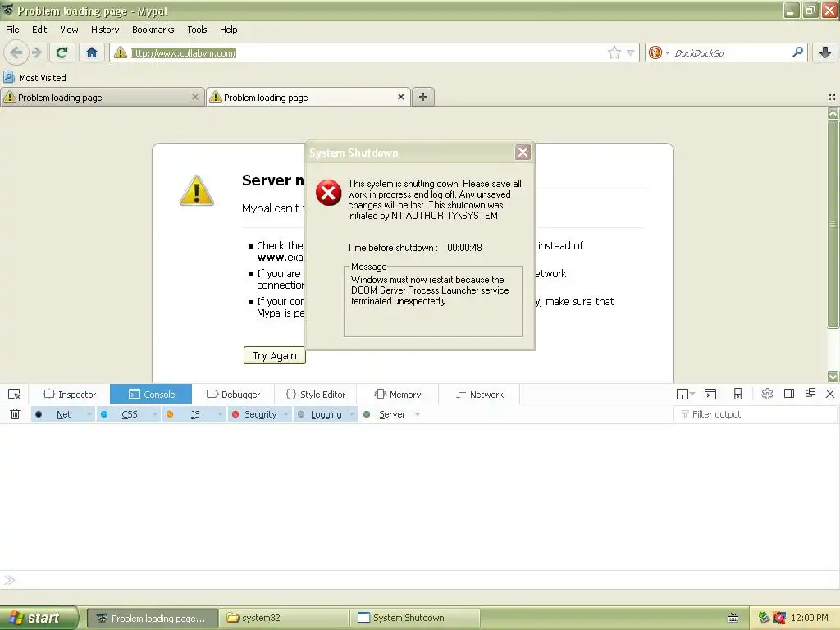Expand JS filter dropdown arrow
Viewport: 840px width, 630px height.
[x=220, y=414]
